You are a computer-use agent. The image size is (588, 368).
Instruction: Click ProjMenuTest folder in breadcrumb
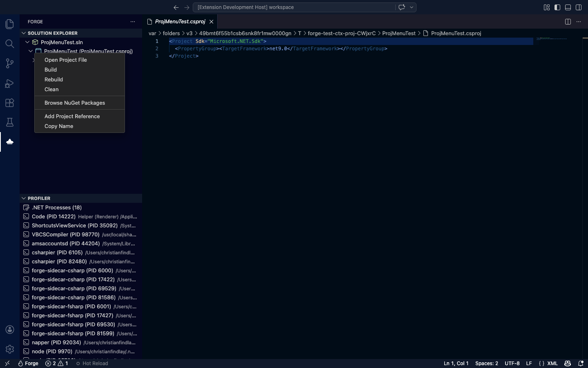399,34
